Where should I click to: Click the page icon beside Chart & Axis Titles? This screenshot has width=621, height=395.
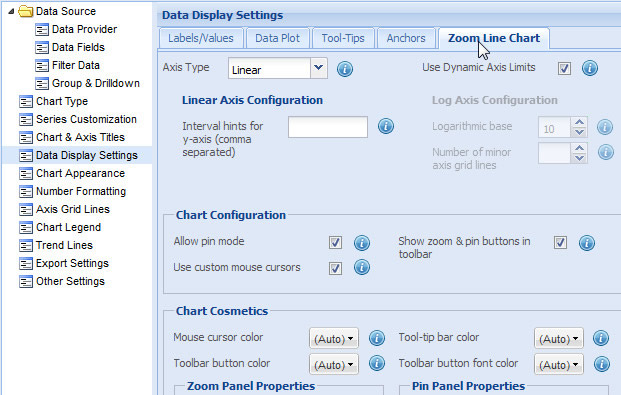click(26, 137)
